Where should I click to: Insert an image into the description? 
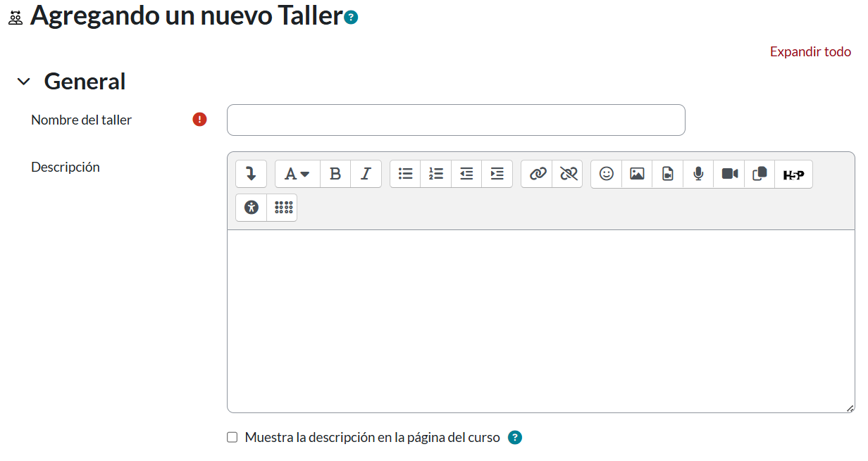637,174
